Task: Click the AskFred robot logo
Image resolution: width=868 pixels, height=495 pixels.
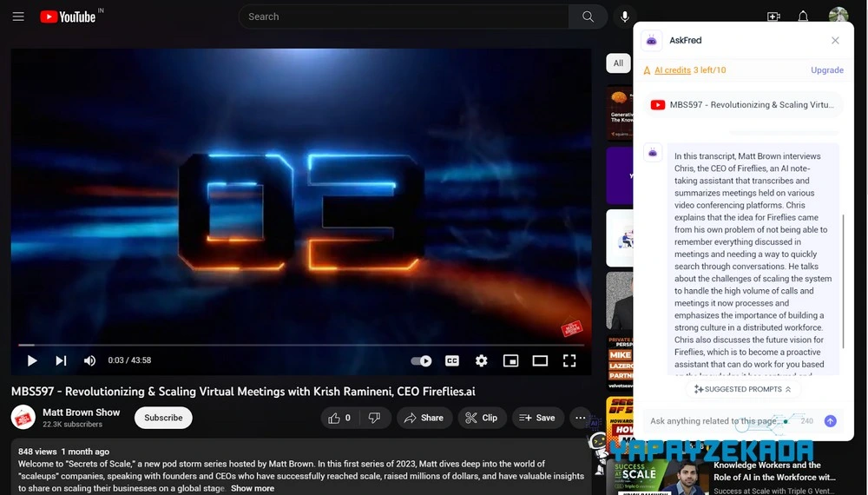Action: [x=652, y=41]
